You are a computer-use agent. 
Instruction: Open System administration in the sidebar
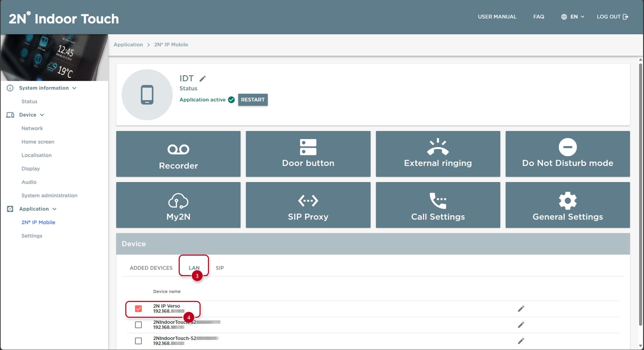[x=49, y=195]
